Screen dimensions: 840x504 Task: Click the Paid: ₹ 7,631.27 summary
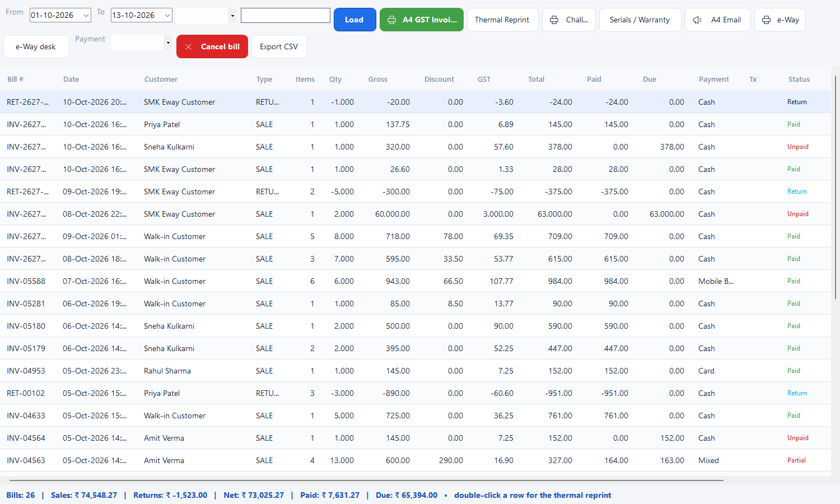pyautogui.click(x=330, y=495)
